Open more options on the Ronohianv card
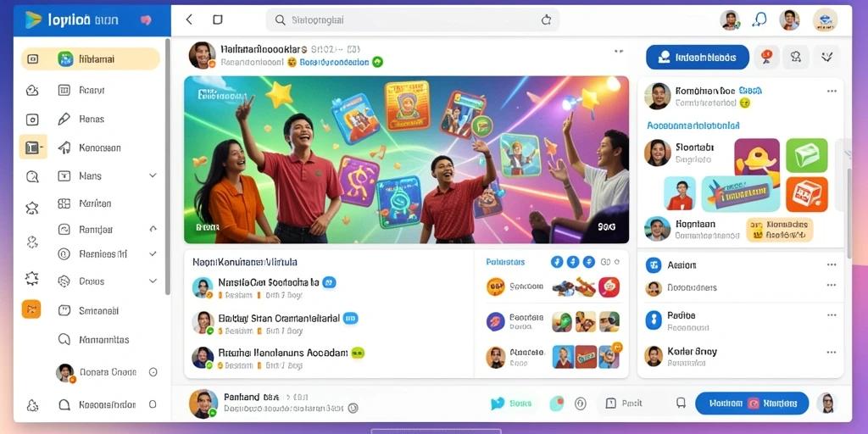 [832, 91]
